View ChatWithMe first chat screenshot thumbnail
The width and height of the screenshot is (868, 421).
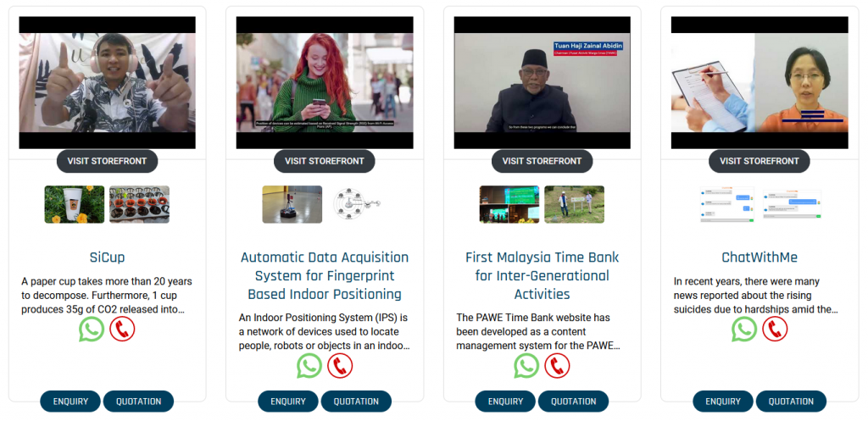pos(726,204)
